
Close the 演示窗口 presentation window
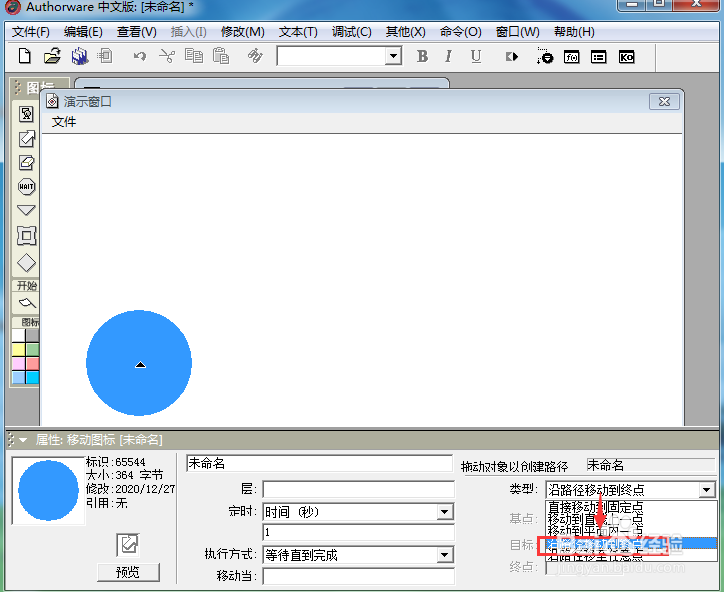664,102
